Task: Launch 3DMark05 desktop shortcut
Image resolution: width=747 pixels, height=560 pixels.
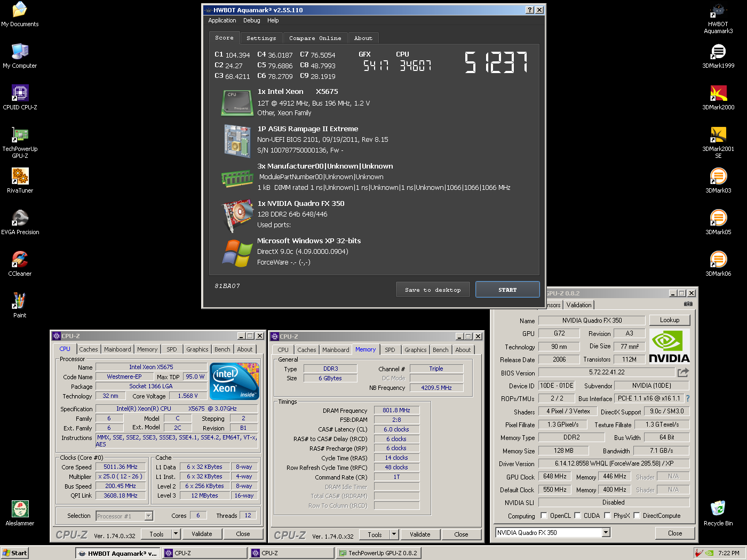Action: (718, 222)
